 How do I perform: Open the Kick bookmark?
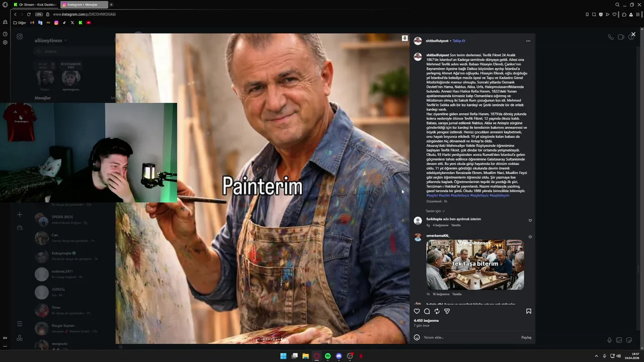(x=80, y=23)
